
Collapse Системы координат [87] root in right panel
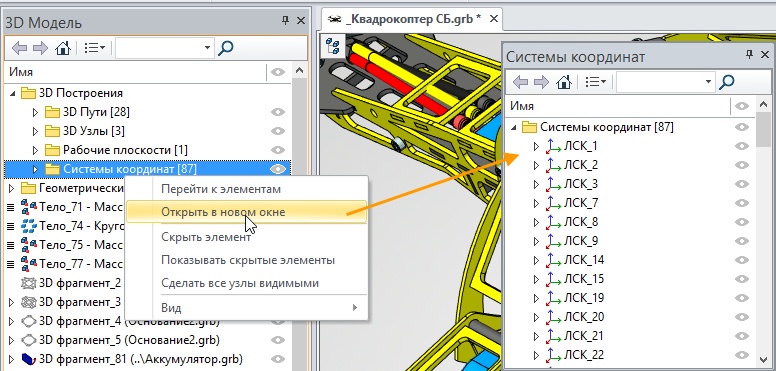(513, 128)
